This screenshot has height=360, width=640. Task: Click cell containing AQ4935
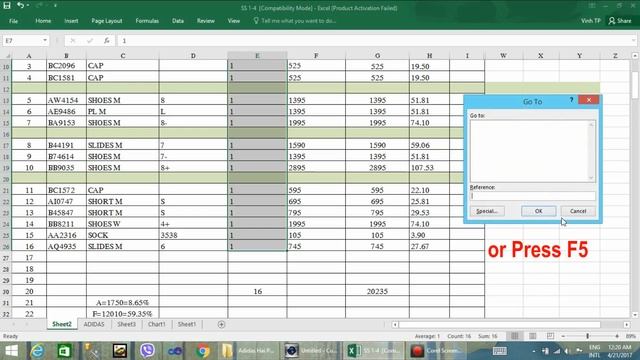66,247
